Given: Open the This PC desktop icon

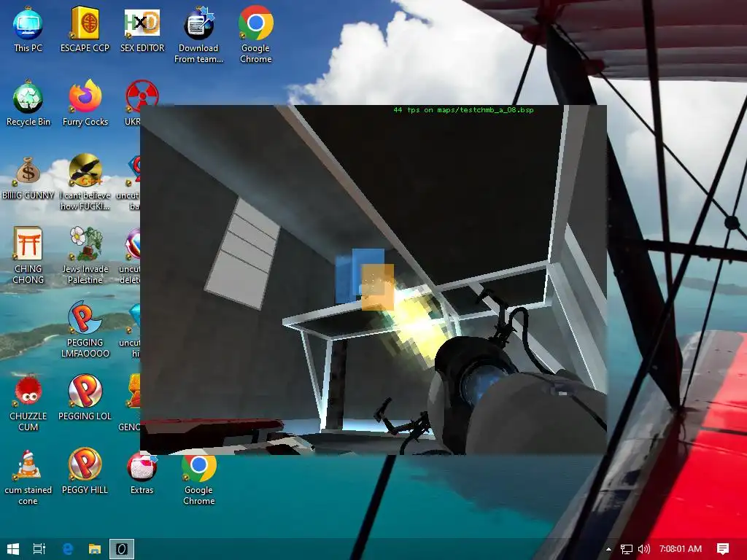Looking at the screenshot, I should click(x=28, y=29).
